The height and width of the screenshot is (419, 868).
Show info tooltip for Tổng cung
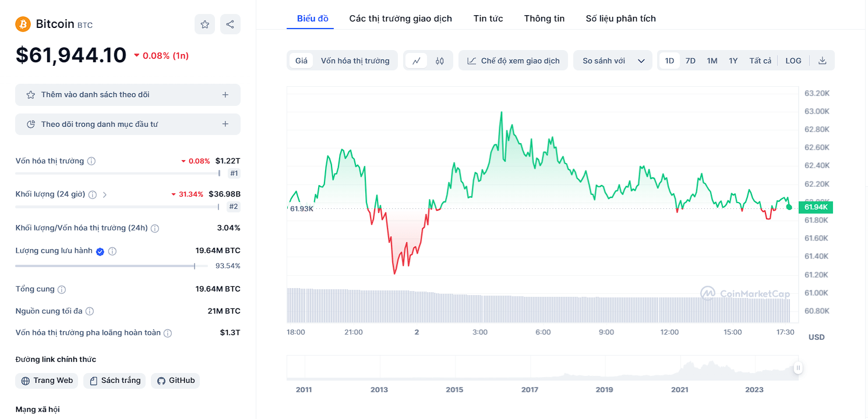62,289
